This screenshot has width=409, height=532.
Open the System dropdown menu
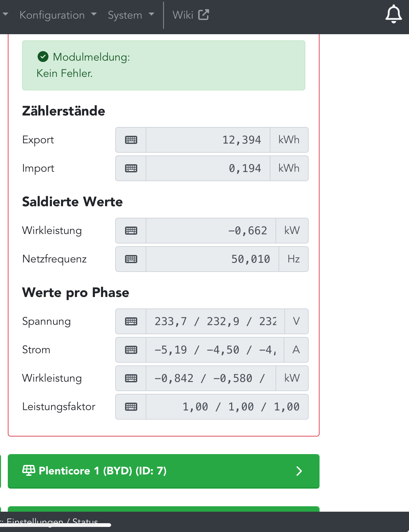coord(131,15)
